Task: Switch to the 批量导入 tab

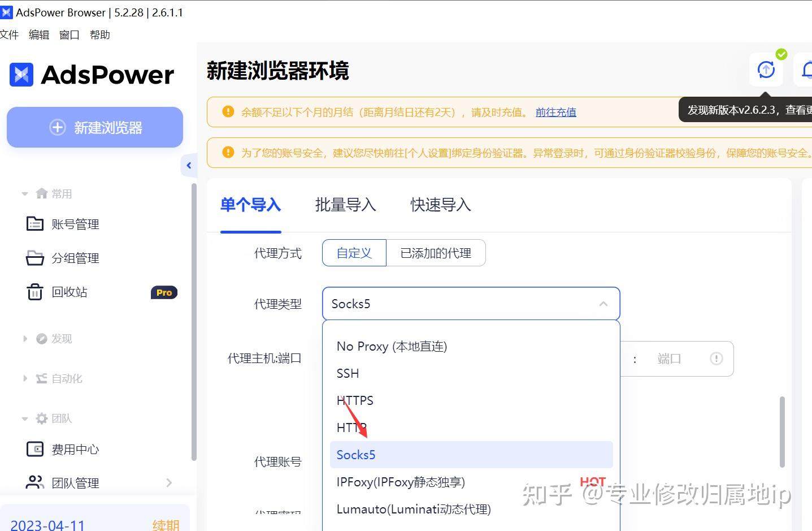Action: pos(346,205)
